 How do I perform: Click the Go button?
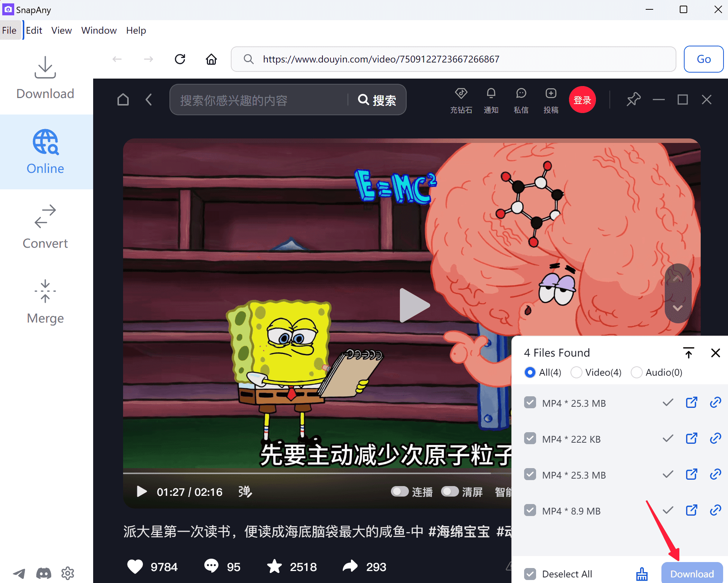point(703,59)
